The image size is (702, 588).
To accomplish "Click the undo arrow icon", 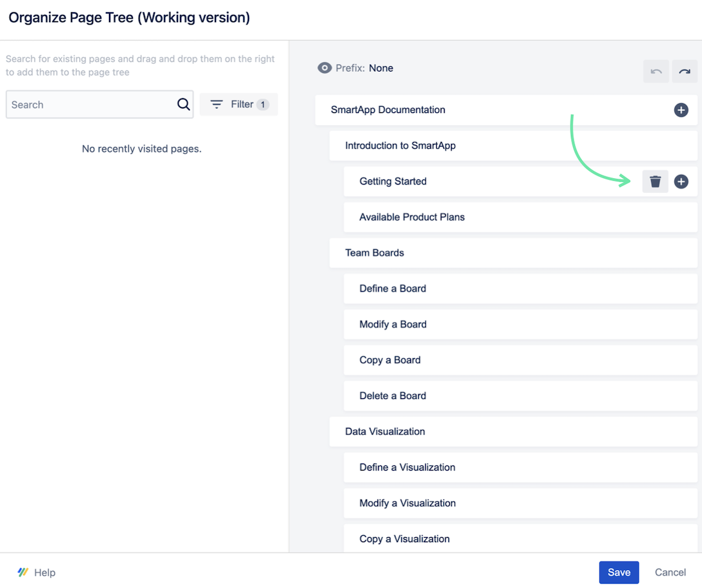I will (x=656, y=71).
